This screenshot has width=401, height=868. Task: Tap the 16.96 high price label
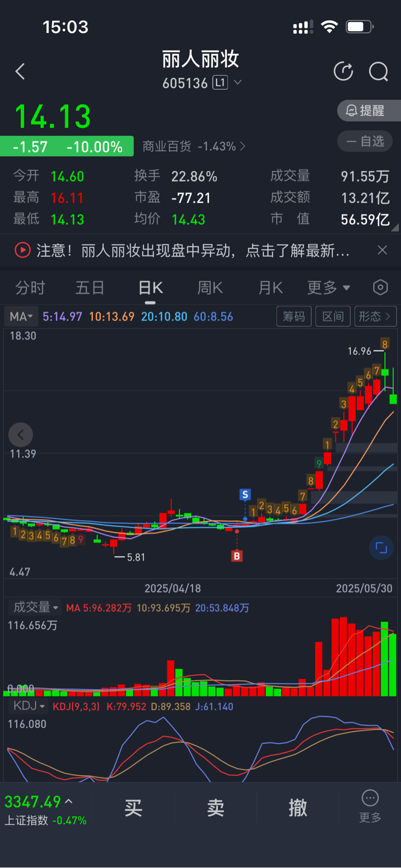(x=360, y=351)
